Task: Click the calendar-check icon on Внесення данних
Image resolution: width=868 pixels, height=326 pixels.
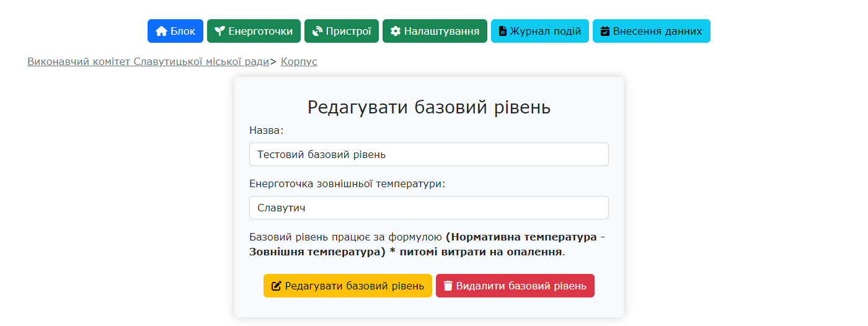Action: [605, 31]
